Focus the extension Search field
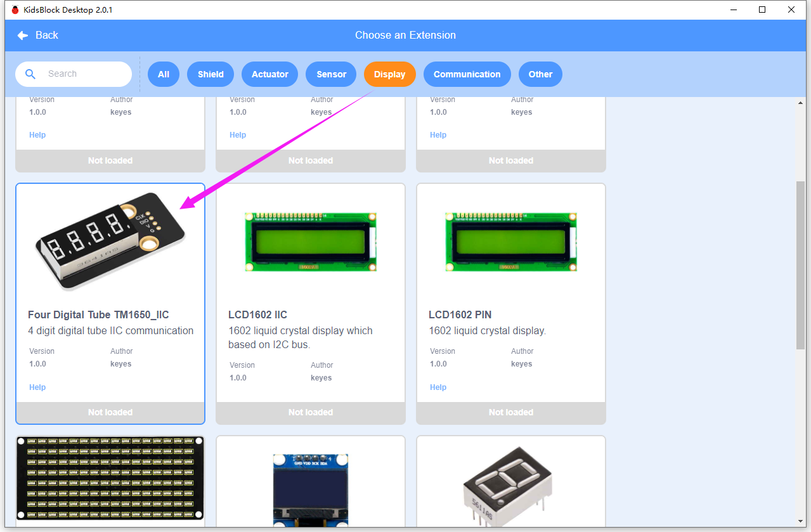The width and height of the screenshot is (811, 532). click(74, 74)
